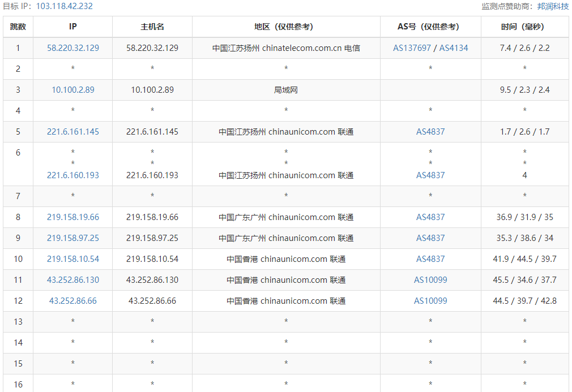Image resolution: width=572 pixels, height=392 pixels.
Task: Select region text 中国江苏扬州 chinatelecom.com.cn 电信
Action: pyautogui.click(x=286, y=48)
